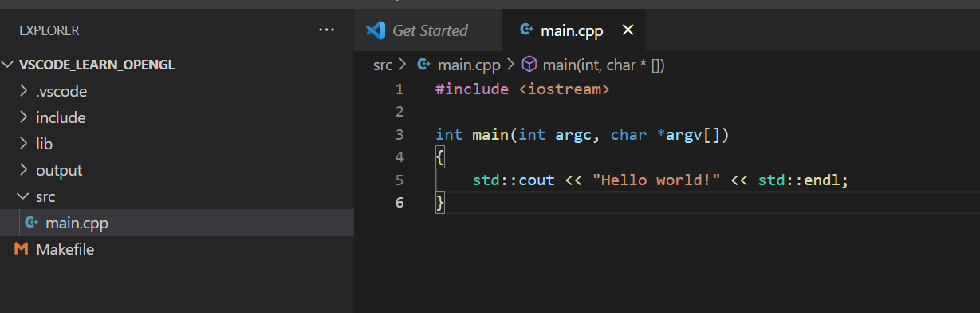
Task: Click the EXPLORER panel title
Action: click(49, 30)
